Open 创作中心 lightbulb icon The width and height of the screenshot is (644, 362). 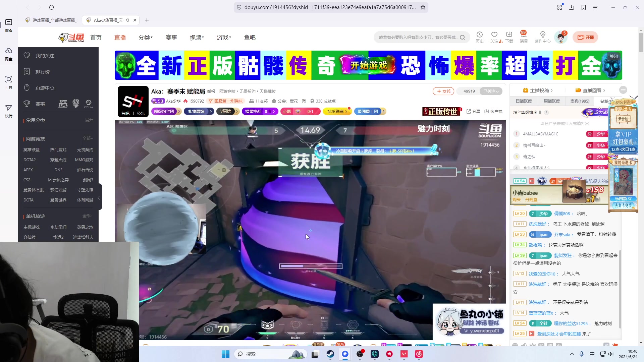[x=543, y=37]
